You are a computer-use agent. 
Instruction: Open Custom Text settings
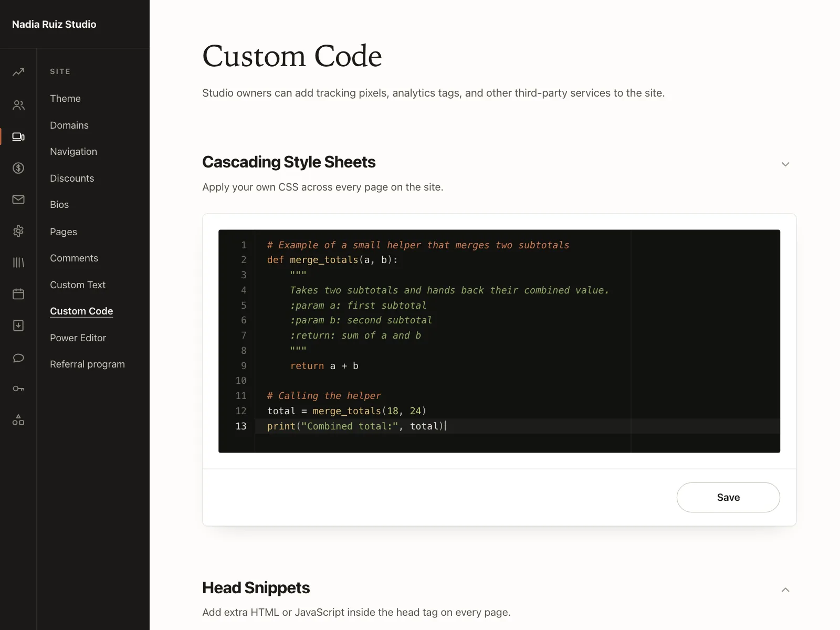coord(78,285)
